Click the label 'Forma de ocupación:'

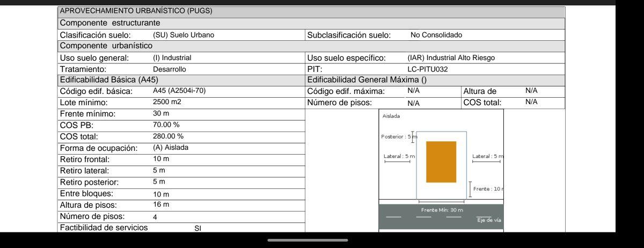point(99,148)
